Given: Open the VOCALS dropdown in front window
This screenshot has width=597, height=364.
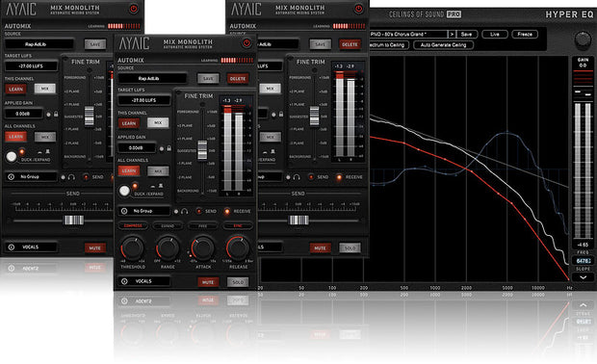Looking at the screenshot, I should pyautogui.click(x=143, y=281).
